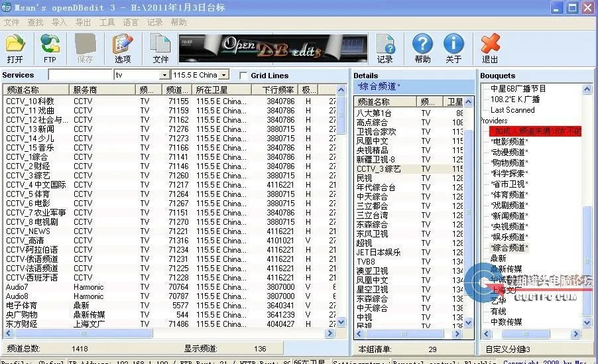Enable the Grid Lines checkbox
Screen dimensions: 598x364
click(x=243, y=76)
